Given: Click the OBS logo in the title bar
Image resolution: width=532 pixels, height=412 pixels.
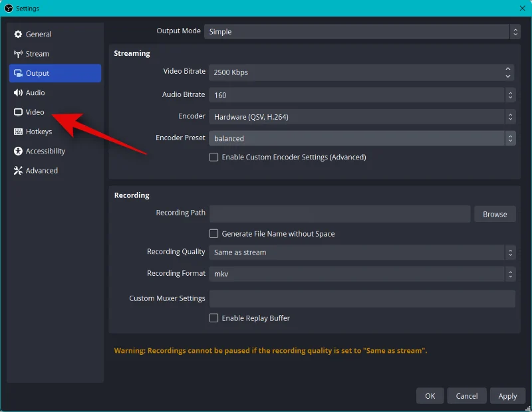Looking at the screenshot, I should click(9, 8).
